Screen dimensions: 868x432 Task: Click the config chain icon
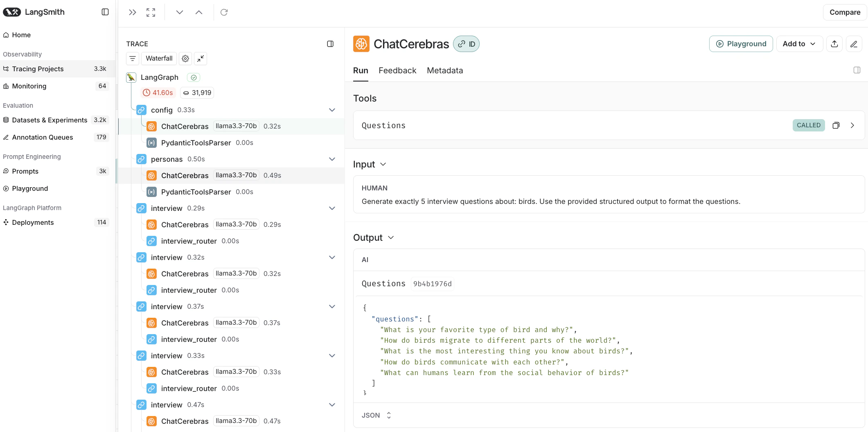tap(141, 110)
